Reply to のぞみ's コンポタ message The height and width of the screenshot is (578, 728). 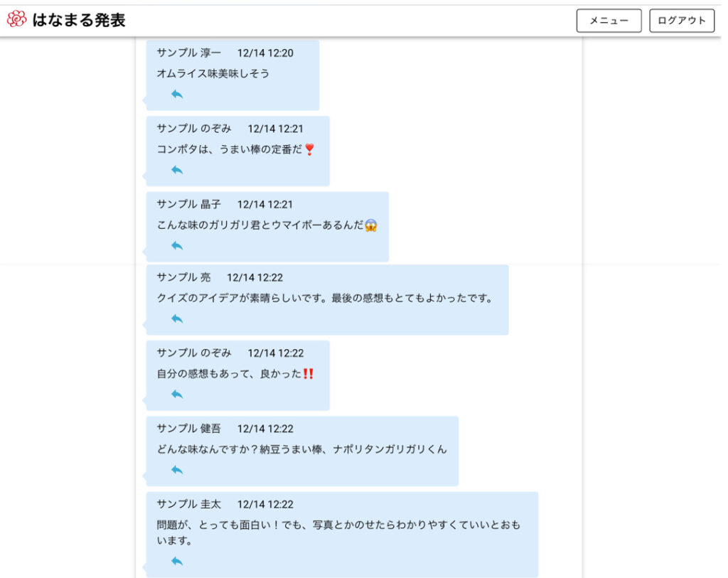pos(177,170)
